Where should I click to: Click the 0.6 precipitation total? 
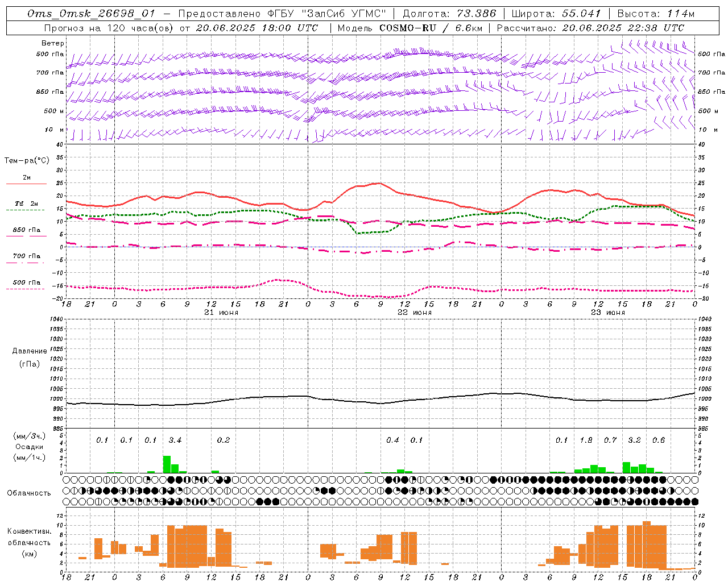659,440
